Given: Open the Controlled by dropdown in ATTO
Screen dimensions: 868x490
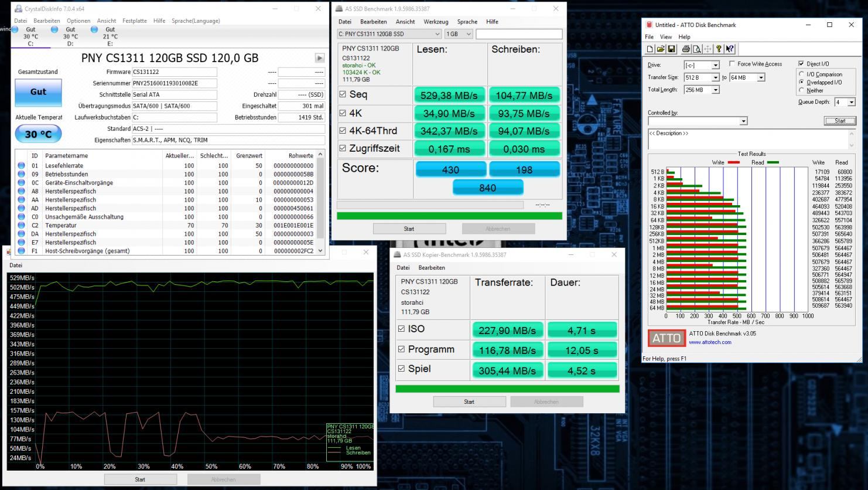Looking at the screenshot, I should (x=743, y=121).
